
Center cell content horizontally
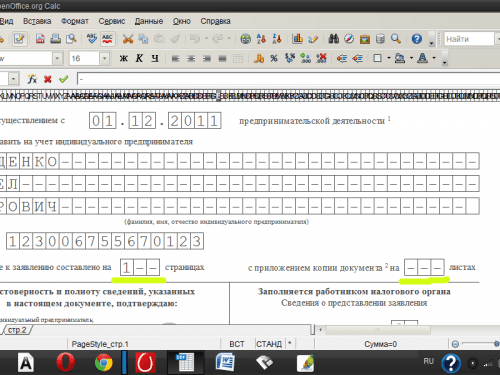[191, 59]
